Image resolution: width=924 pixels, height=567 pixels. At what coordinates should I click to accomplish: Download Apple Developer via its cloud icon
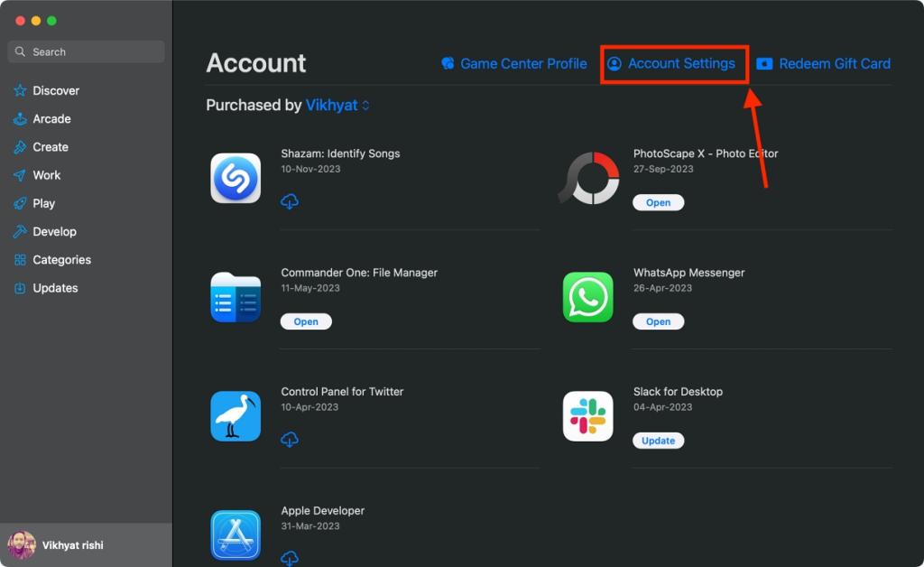click(x=290, y=558)
